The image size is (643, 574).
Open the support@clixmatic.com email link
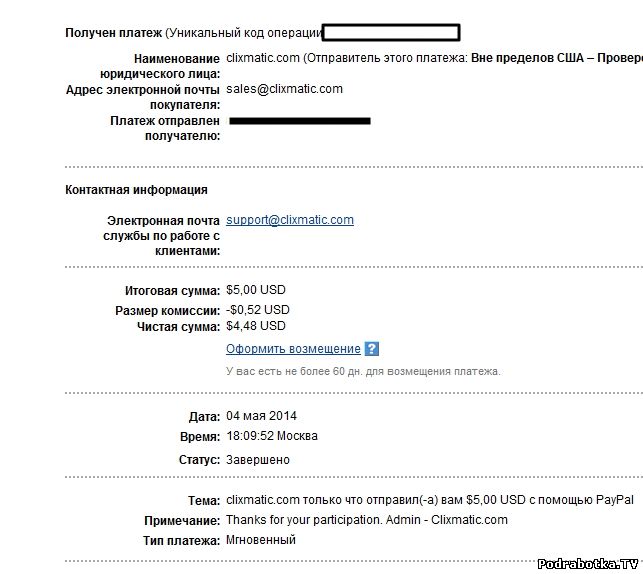point(290,220)
